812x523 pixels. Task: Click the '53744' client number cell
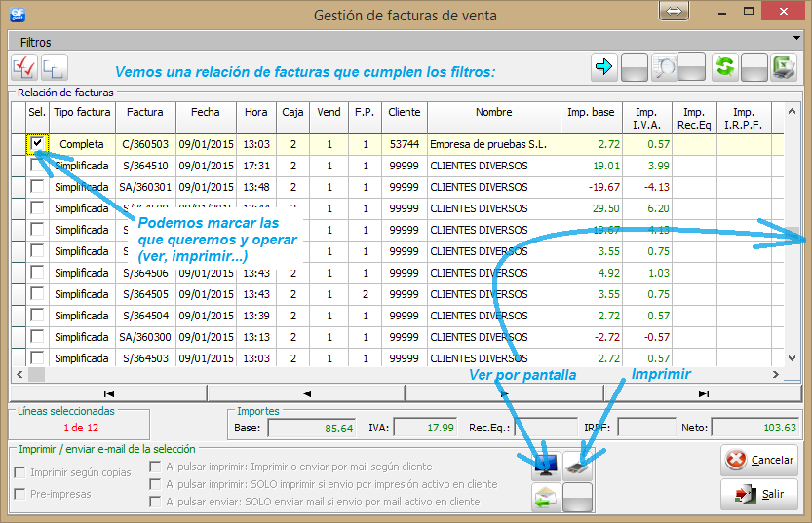[405, 144]
